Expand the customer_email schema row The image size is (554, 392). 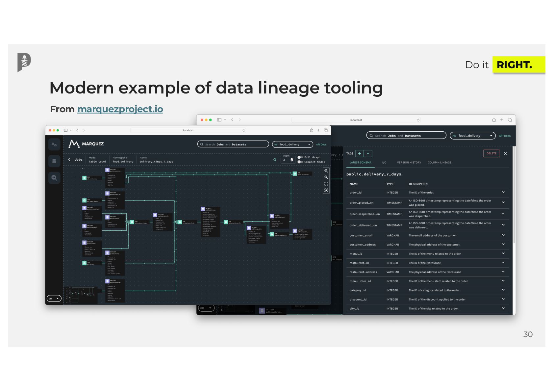[x=503, y=235]
